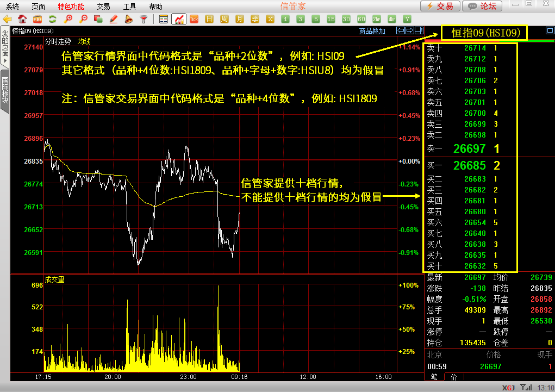Expand the 我的页面 side panel
The width and height of the screenshot is (555, 392).
pyautogui.click(x=5, y=46)
